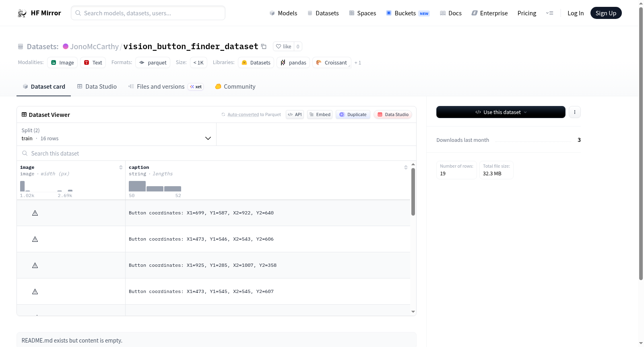This screenshot has width=644, height=347.
Task: Go to Spaces
Action: pyautogui.click(x=363, y=13)
